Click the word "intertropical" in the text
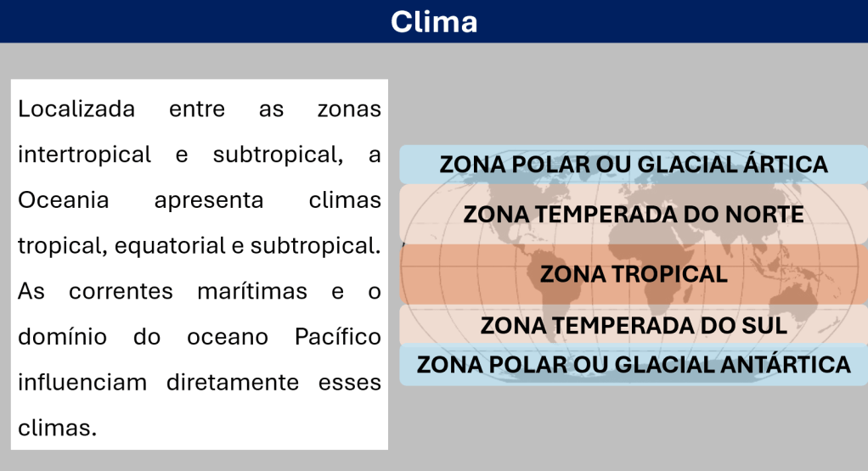 coord(84,155)
